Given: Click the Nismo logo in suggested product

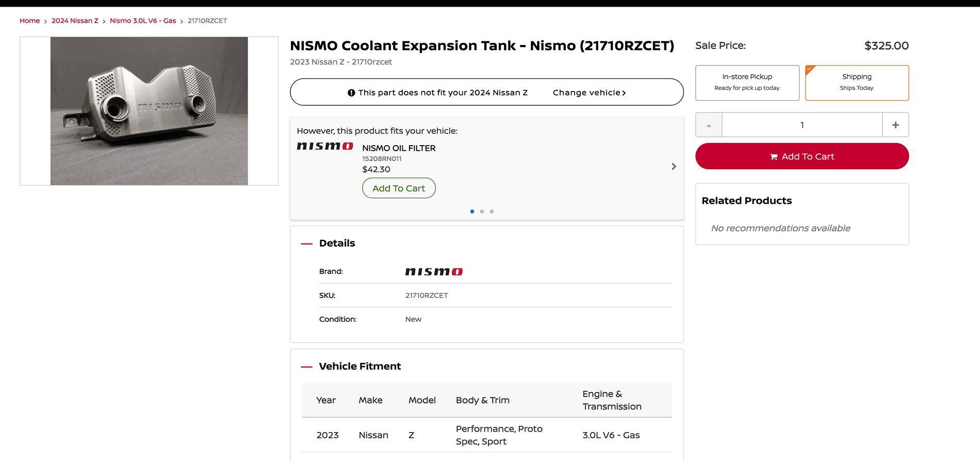Looking at the screenshot, I should pos(325,146).
